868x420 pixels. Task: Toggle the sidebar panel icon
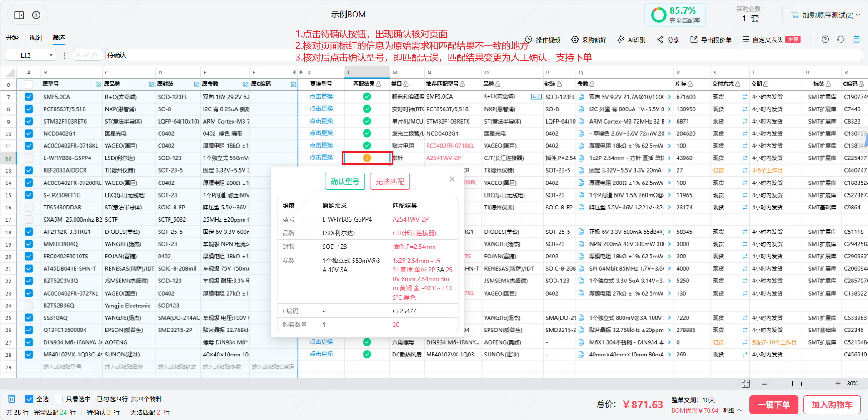point(19,15)
